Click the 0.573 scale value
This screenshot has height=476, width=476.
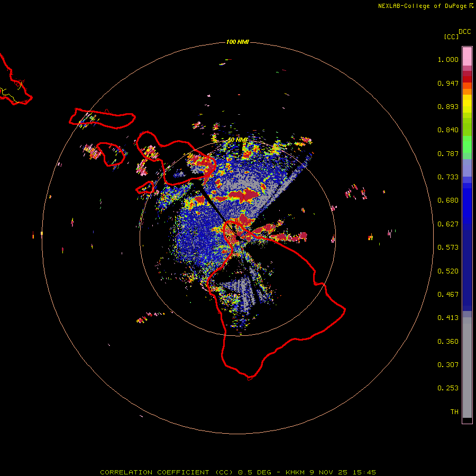[x=448, y=248]
